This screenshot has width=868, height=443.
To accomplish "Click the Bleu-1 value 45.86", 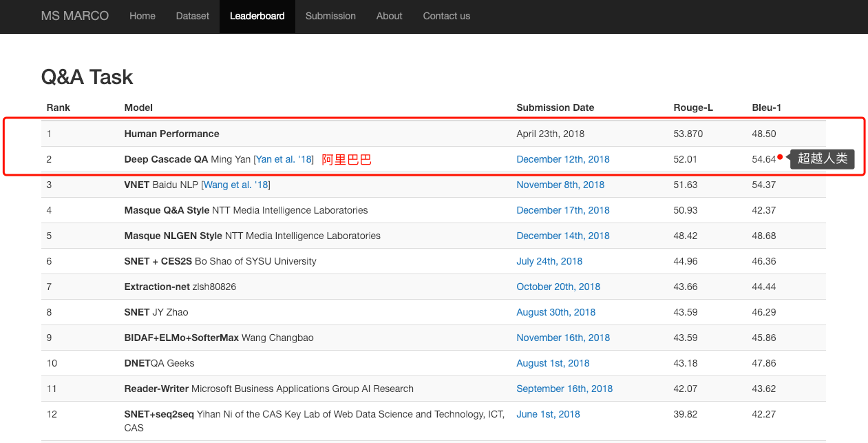I will pos(764,338).
